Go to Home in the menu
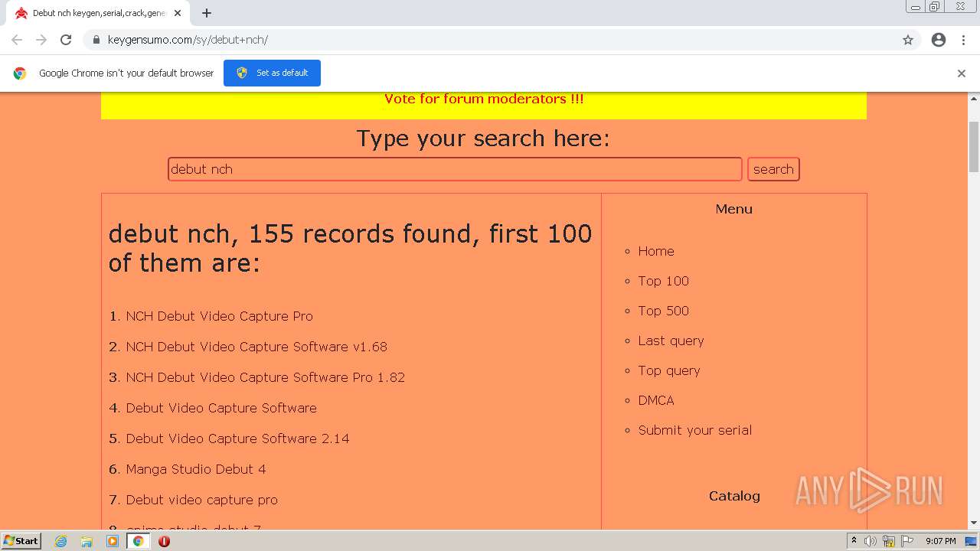 (656, 251)
